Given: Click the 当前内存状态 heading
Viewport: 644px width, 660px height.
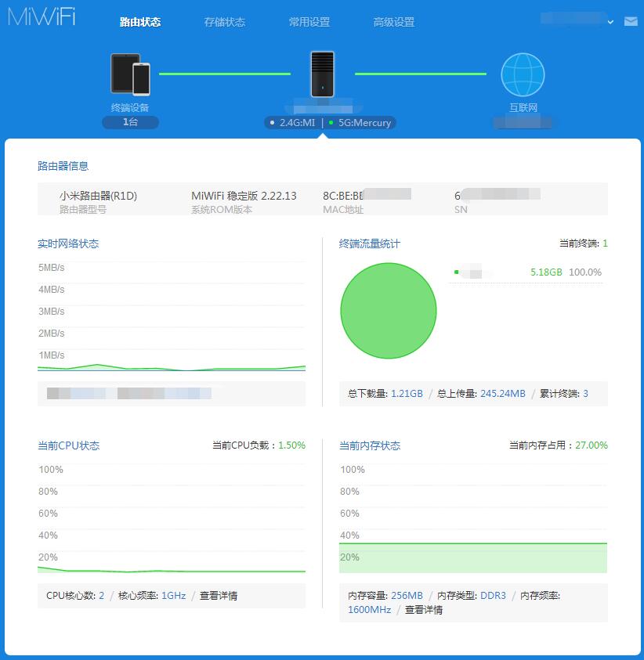Looking at the screenshot, I should tap(370, 445).
